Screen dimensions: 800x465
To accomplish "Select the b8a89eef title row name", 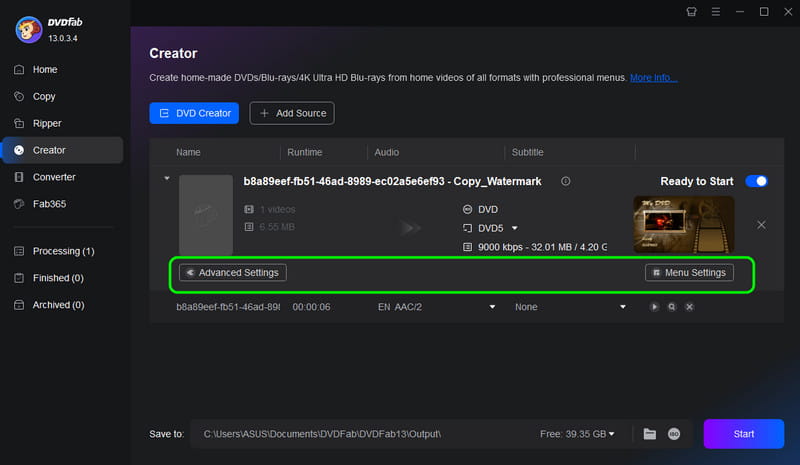I will point(228,307).
